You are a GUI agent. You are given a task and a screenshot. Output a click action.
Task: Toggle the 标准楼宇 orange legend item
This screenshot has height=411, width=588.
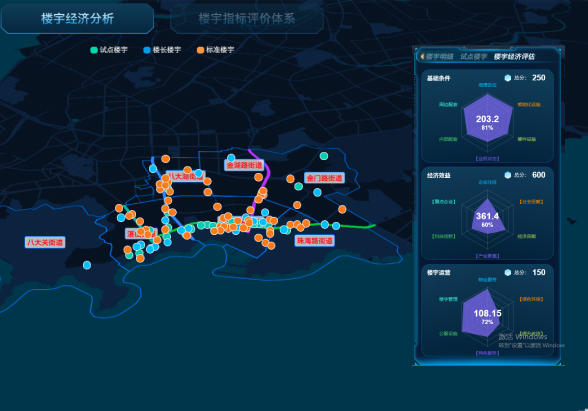point(216,50)
